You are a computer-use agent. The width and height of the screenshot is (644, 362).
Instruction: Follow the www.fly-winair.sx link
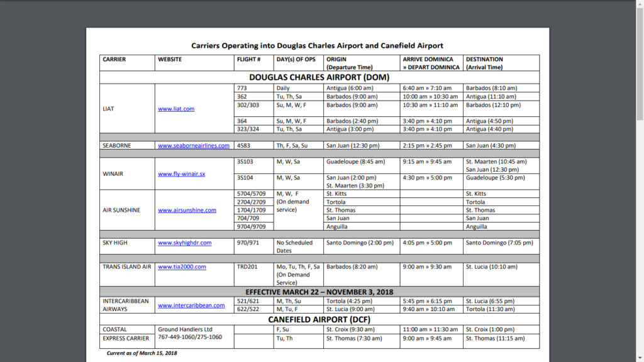click(182, 174)
